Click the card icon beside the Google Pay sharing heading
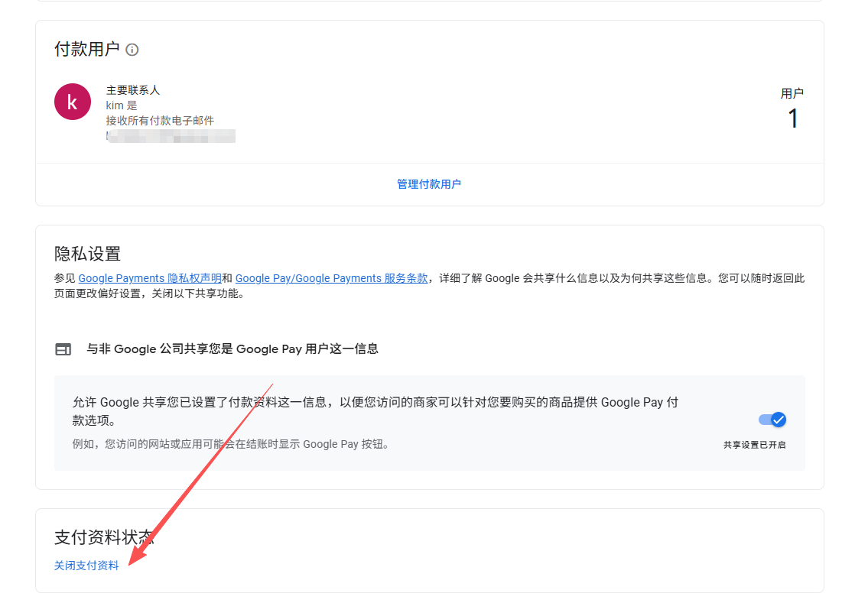Image resolution: width=855 pixels, height=616 pixels. [x=63, y=349]
